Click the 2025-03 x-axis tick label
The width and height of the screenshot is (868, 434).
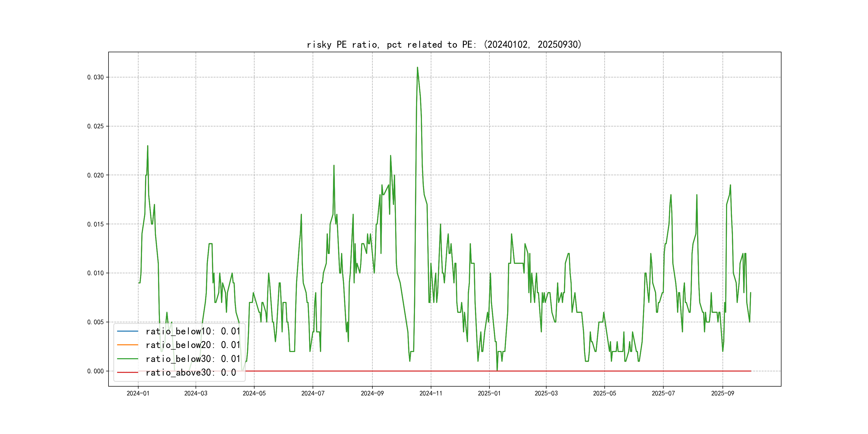coord(546,394)
